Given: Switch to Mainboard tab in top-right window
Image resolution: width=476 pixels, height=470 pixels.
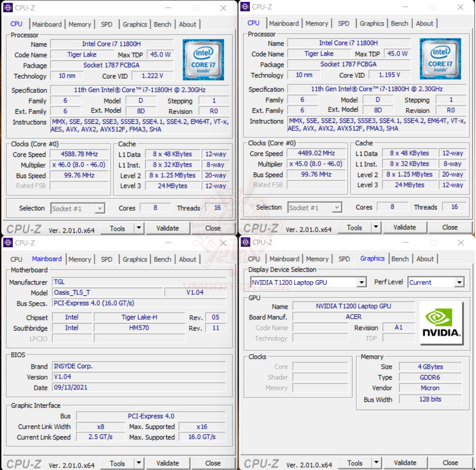Looking at the screenshot, I should 284,24.
